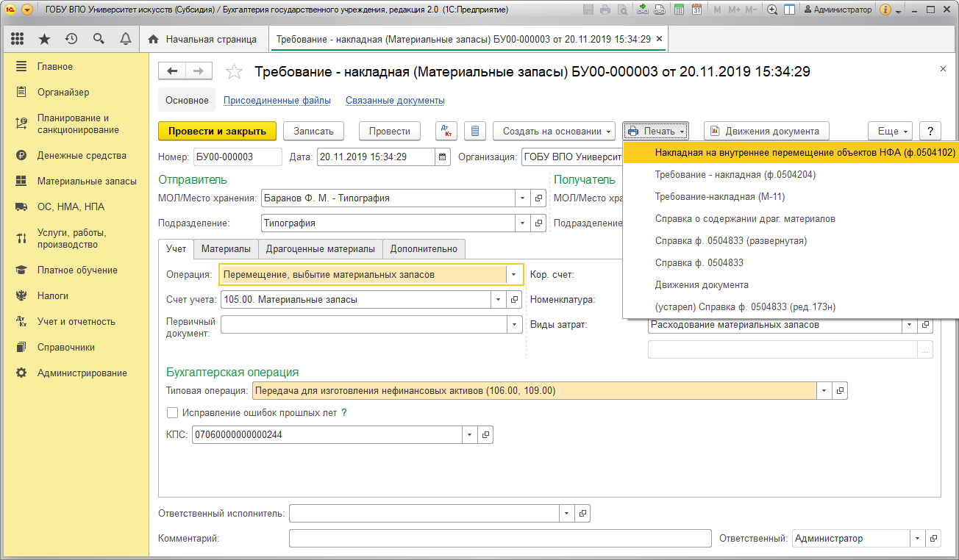Select Требование-накладная (М-11) print form
Screen dimensions: 959x560
tap(791, 196)
